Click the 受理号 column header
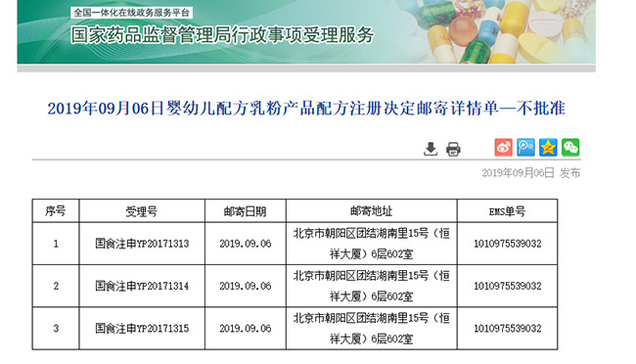 click(x=142, y=211)
